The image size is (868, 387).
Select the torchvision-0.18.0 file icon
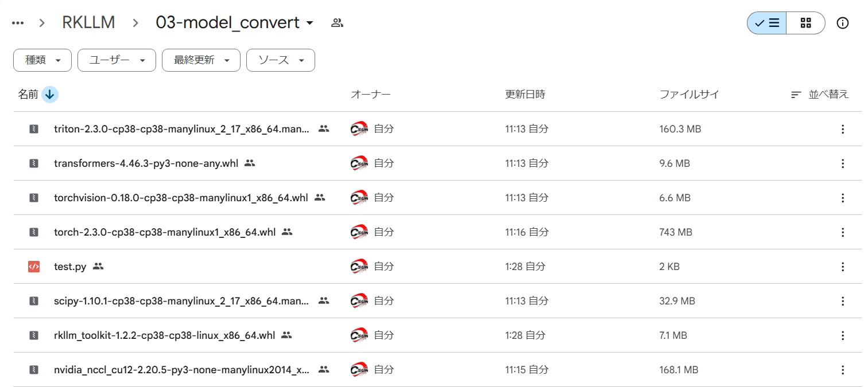pos(34,198)
